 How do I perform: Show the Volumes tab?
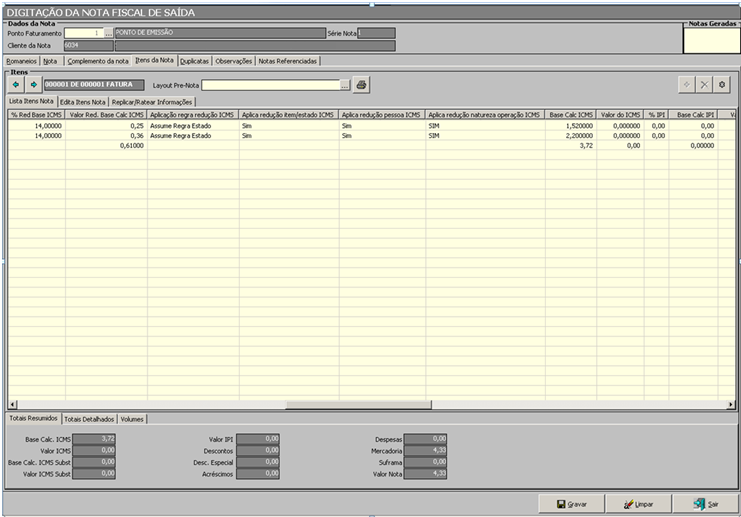pos(132,418)
